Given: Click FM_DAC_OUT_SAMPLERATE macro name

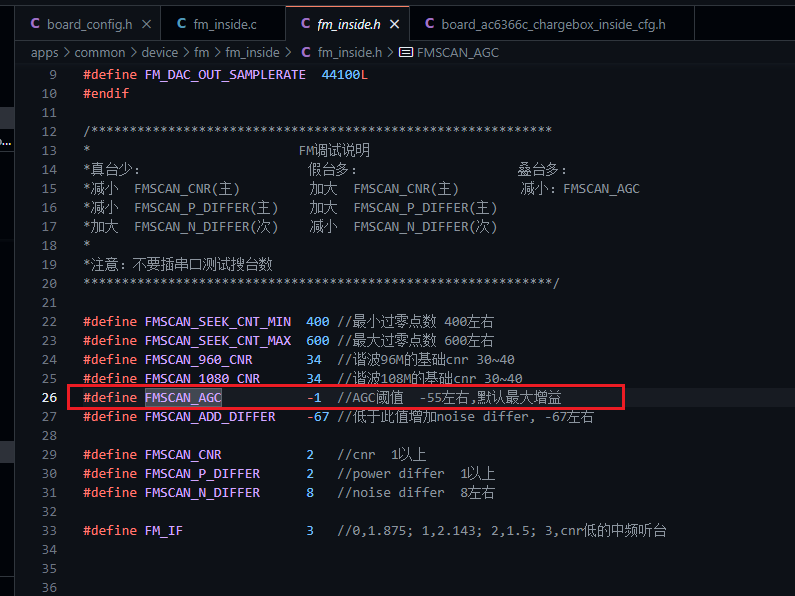Looking at the screenshot, I should click(x=225, y=75).
